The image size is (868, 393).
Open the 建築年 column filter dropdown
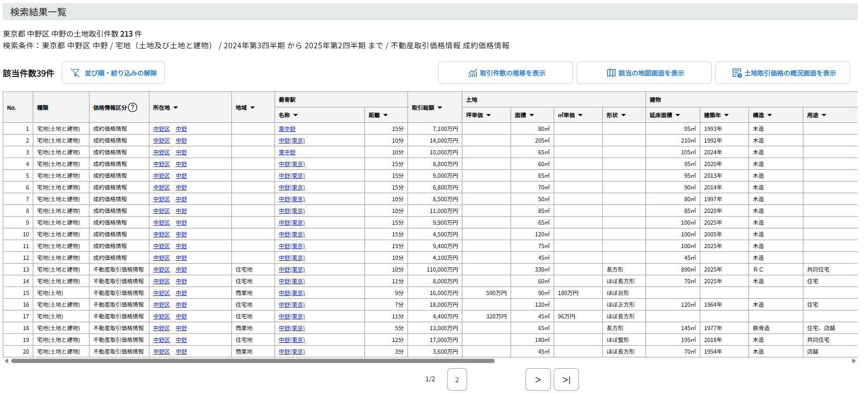(727, 115)
